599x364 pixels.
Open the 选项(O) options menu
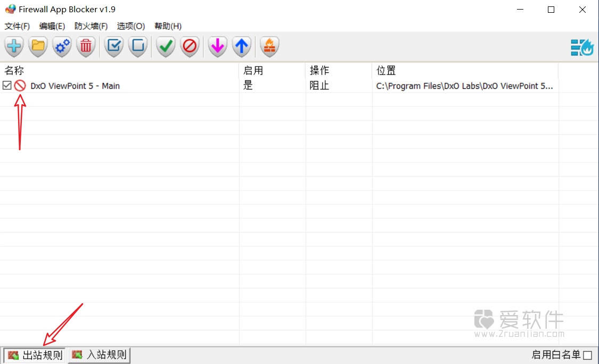130,26
